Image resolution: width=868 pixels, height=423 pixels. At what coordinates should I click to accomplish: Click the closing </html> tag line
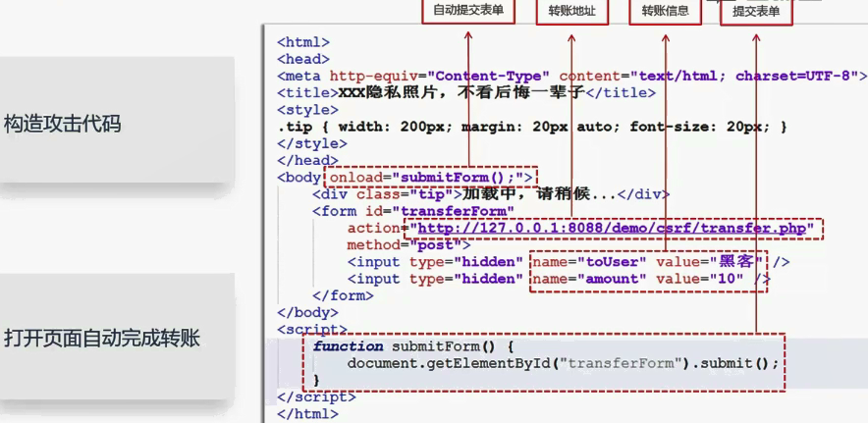point(307,413)
